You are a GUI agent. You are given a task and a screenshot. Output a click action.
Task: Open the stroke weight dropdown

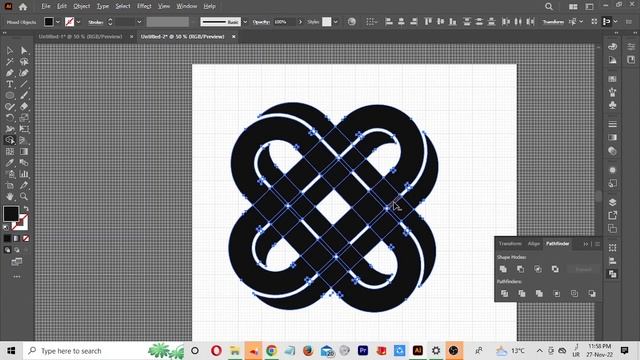point(139,22)
